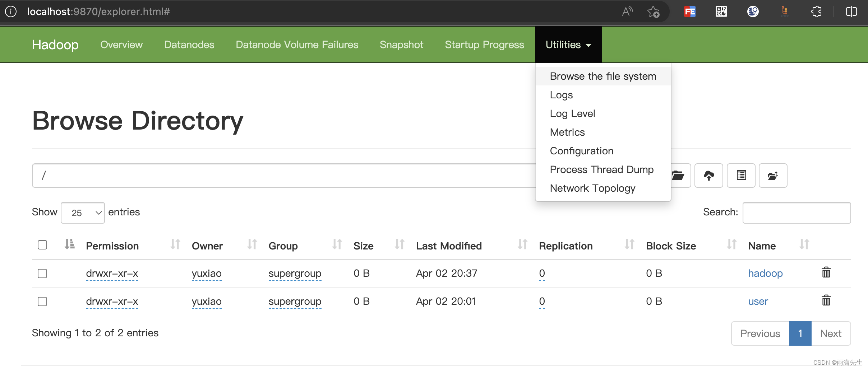Click the Next pagination button
Image resolution: width=868 pixels, height=369 pixels.
[831, 333]
